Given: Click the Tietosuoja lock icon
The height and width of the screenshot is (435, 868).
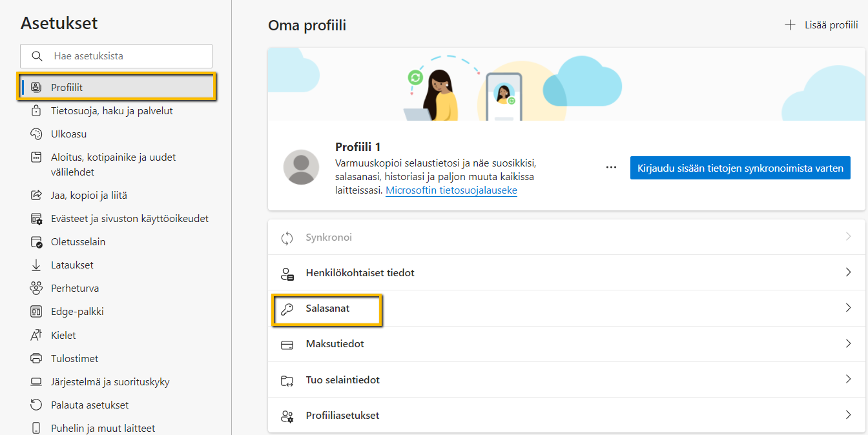Looking at the screenshot, I should [37, 111].
